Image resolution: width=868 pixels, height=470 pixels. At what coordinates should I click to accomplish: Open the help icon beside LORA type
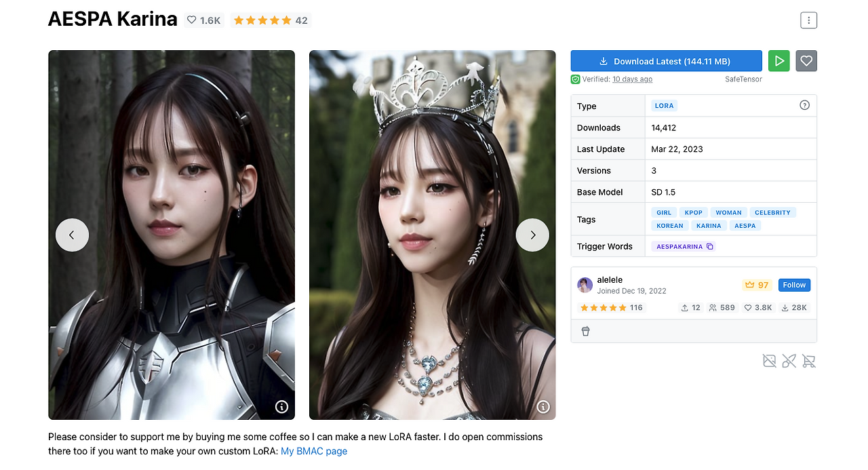coord(804,105)
